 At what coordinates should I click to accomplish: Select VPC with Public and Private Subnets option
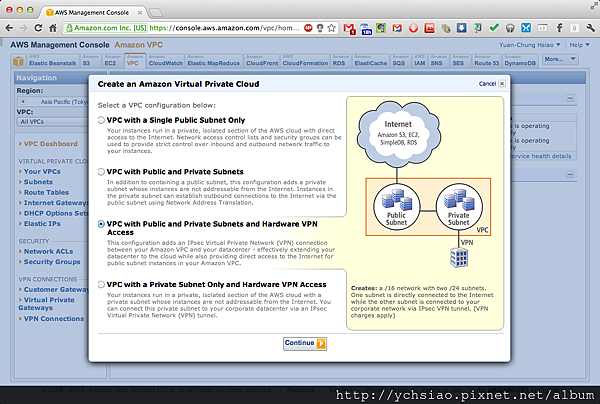101,172
